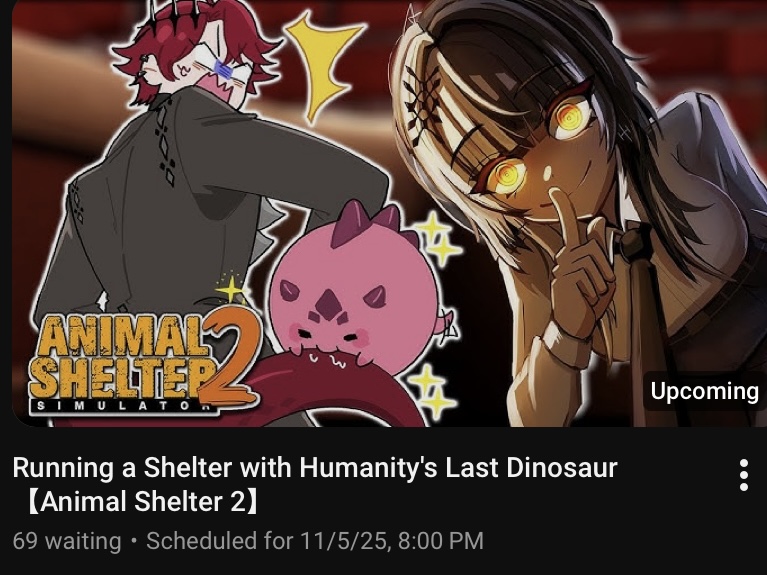This screenshot has width=767, height=575.
Task: Click the yellow sparkle stars above the dinosaur
Action: (x=436, y=238)
